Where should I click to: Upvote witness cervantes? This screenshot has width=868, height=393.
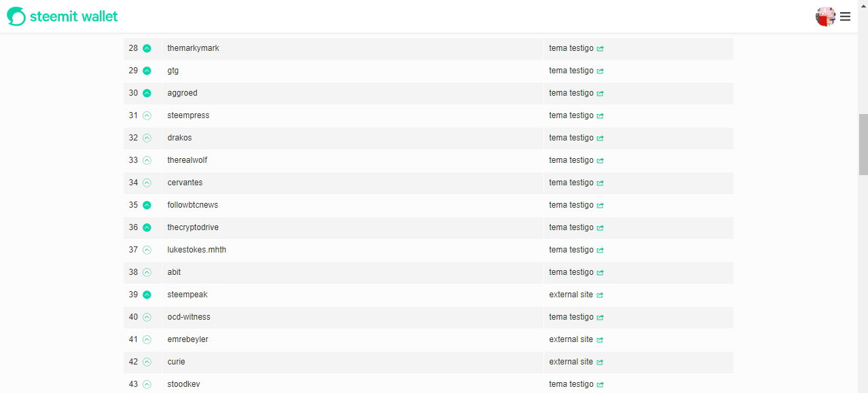point(147,183)
